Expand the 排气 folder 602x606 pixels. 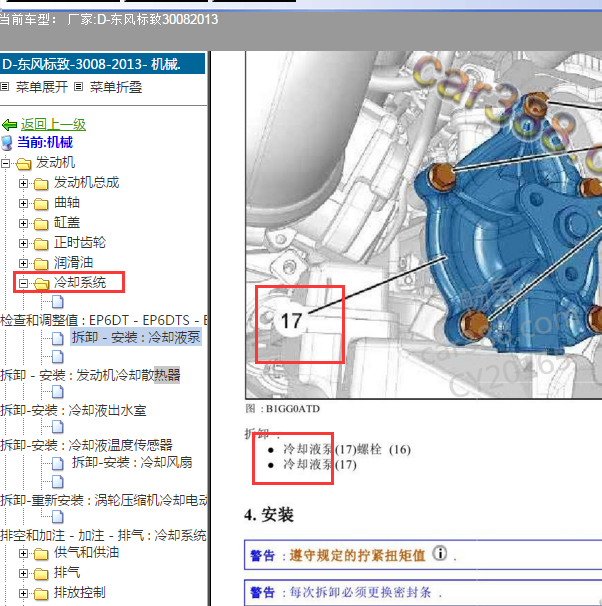click(x=24, y=573)
